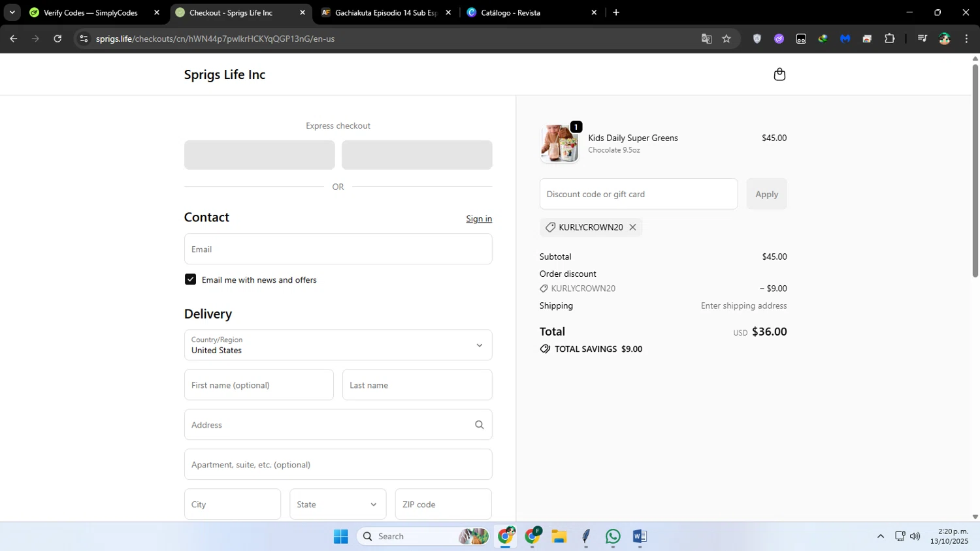Focus the Email input field
980x551 pixels.
tap(338, 249)
